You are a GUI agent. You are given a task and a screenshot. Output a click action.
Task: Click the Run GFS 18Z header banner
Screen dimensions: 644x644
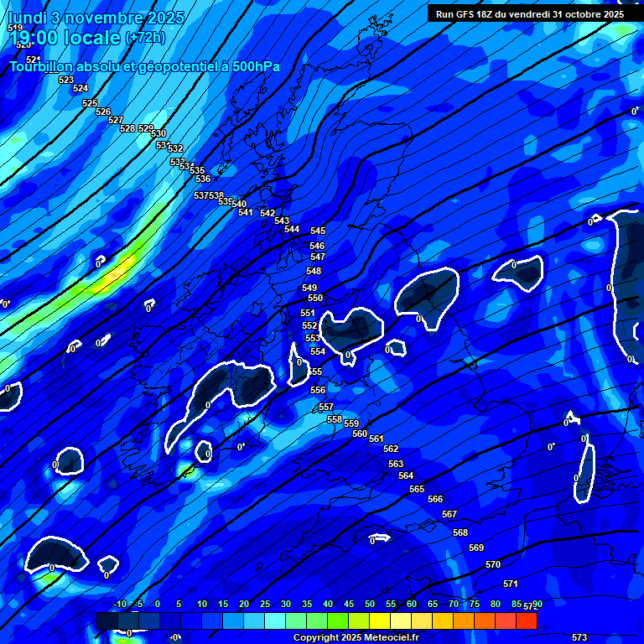coord(530,14)
